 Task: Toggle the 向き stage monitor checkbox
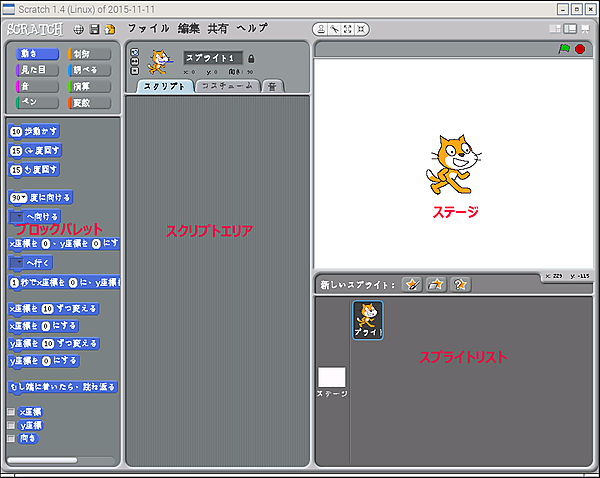coord(11,438)
